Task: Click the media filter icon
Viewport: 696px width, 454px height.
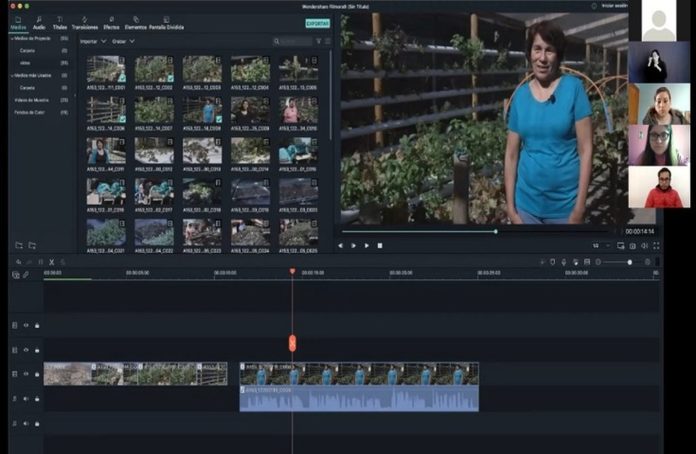Action: point(319,42)
